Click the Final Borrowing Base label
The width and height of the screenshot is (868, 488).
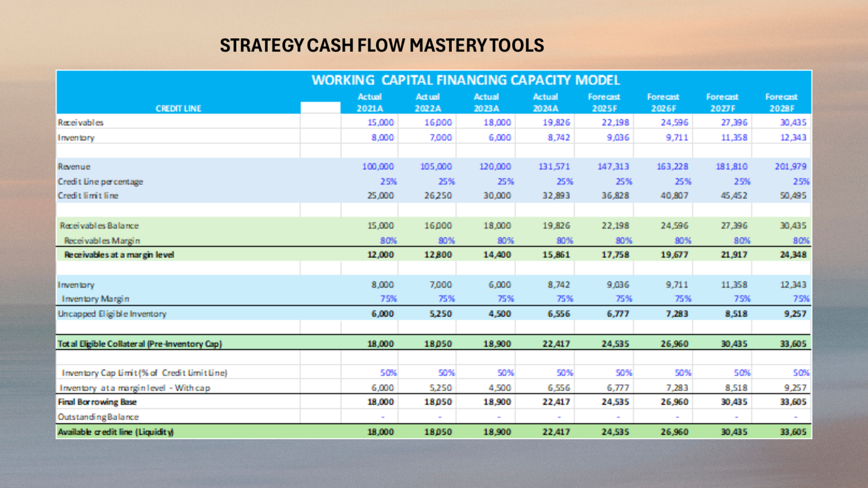[97, 402]
